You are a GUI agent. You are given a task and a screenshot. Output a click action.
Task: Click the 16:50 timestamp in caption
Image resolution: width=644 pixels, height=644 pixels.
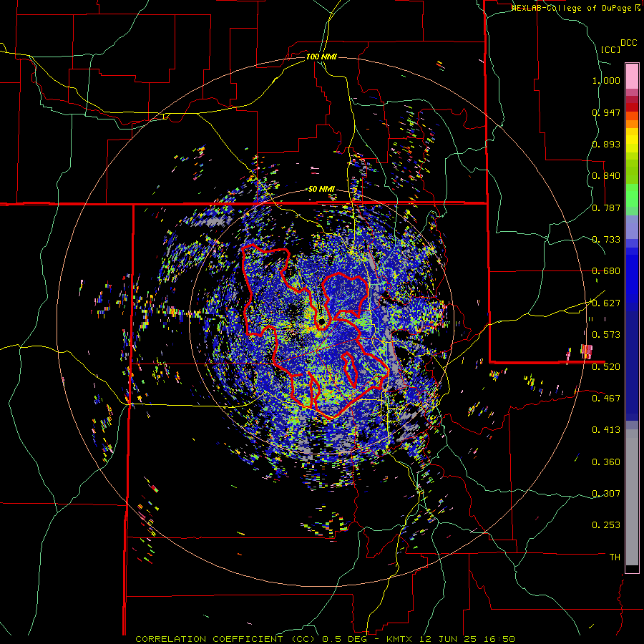(499, 639)
